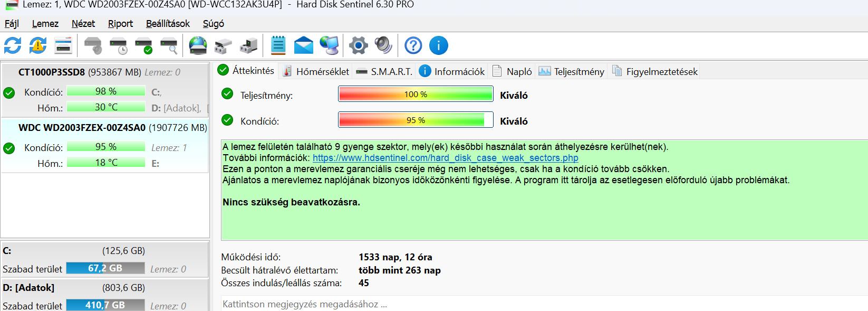Click the refresh icon with yellow warning triangle
The image size is (868, 311).
(x=38, y=45)
